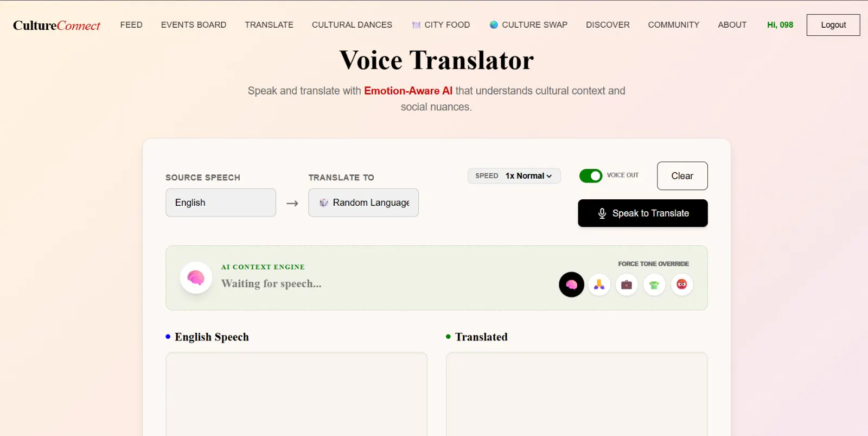
Task: Click the Waiting for speech status text
Action: [x=271, y=283]
